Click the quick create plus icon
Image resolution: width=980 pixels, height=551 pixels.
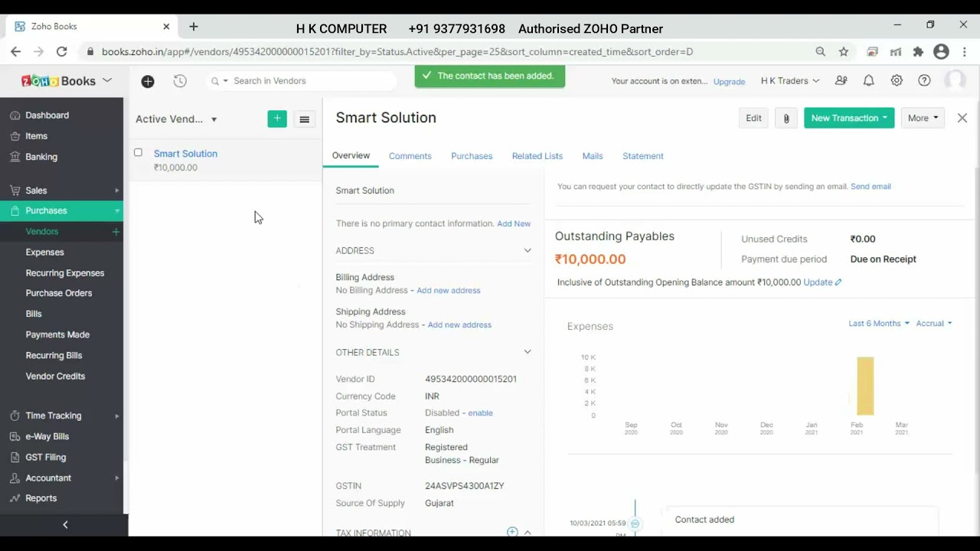[x=148, y=81]
